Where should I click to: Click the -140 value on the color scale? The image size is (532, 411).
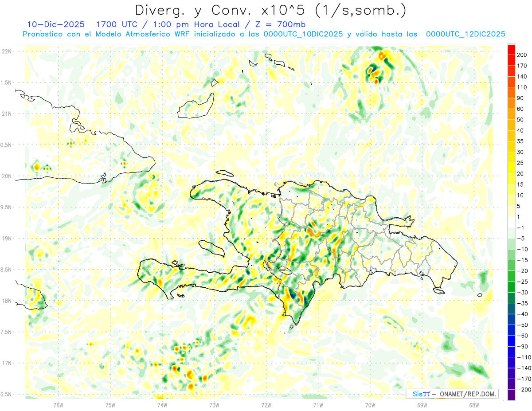(524, 368)
